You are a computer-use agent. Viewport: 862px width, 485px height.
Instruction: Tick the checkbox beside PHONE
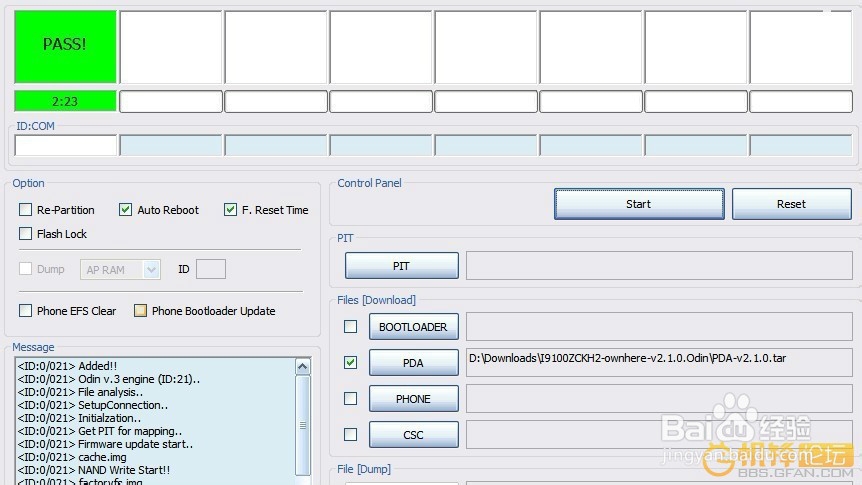click(350, 398)
